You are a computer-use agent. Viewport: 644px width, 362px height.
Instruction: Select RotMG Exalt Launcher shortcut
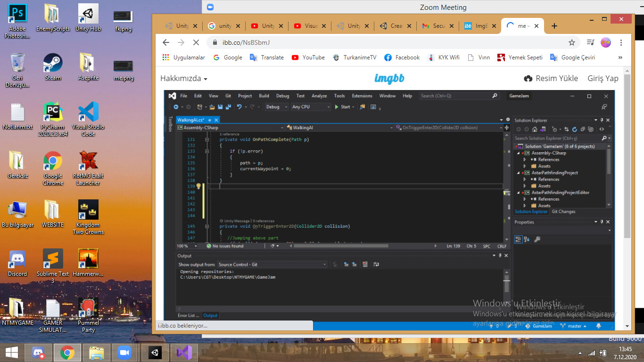pos(88,168)
